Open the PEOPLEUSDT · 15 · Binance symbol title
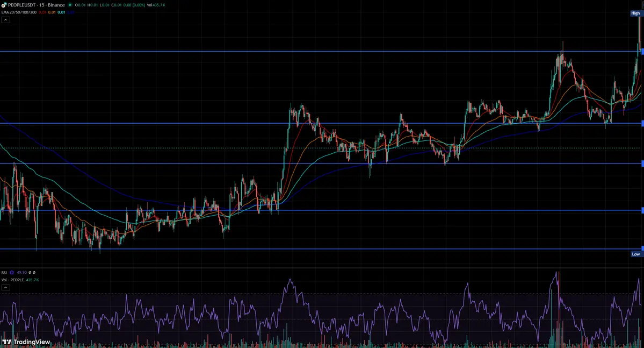 (x=36, y=5)
